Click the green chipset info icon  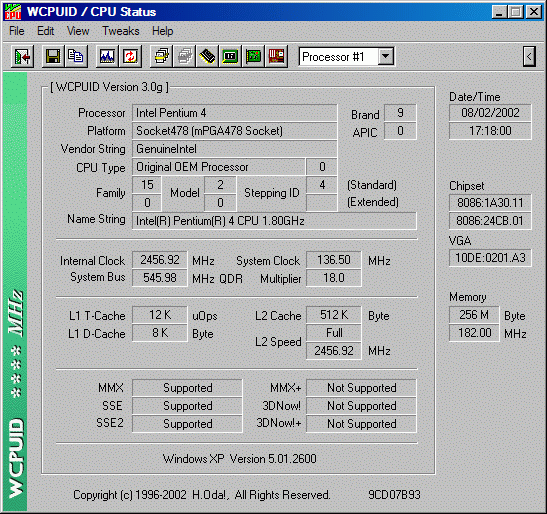tap(230, 56)
